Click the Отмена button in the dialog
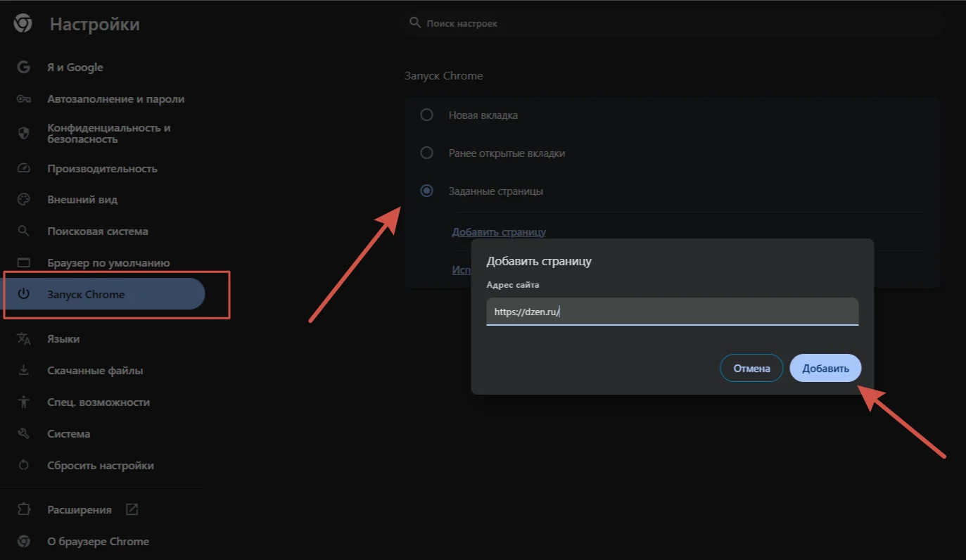966x560 pixels. [x=751, y=368]
